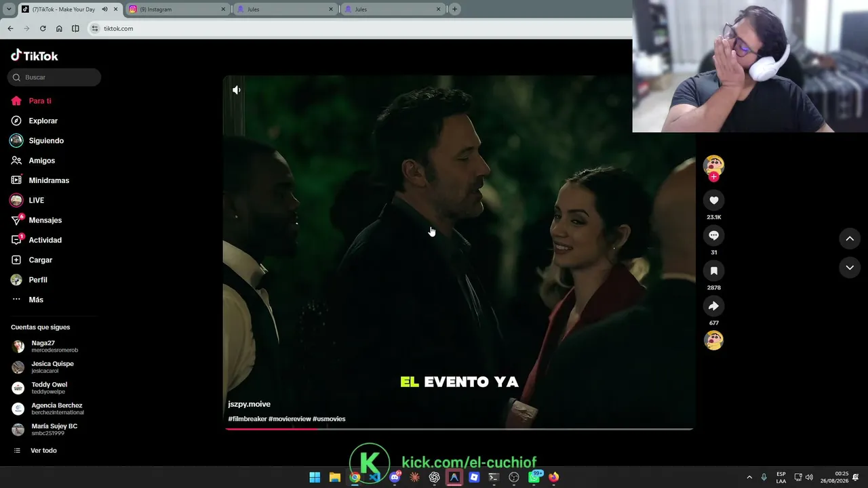Image resolution: width=868 pixels, height=488 pixels.
Task: Open the Siguiendo feed
Action: [46, 141]
